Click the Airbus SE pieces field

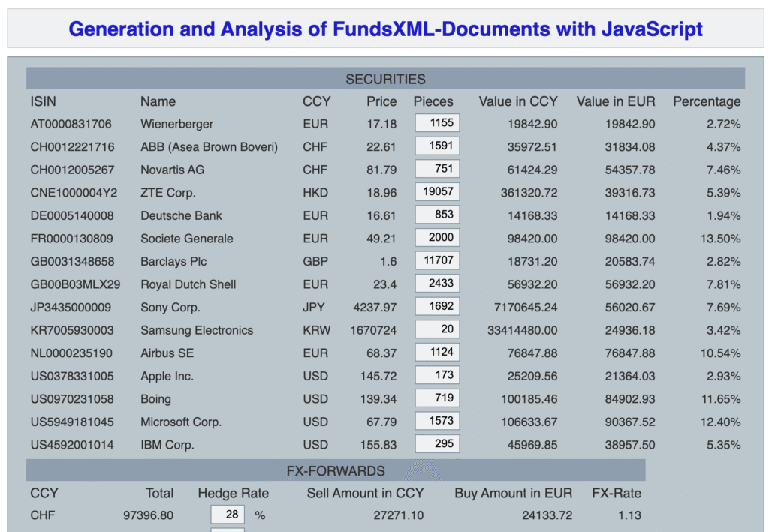pos(437,353)
